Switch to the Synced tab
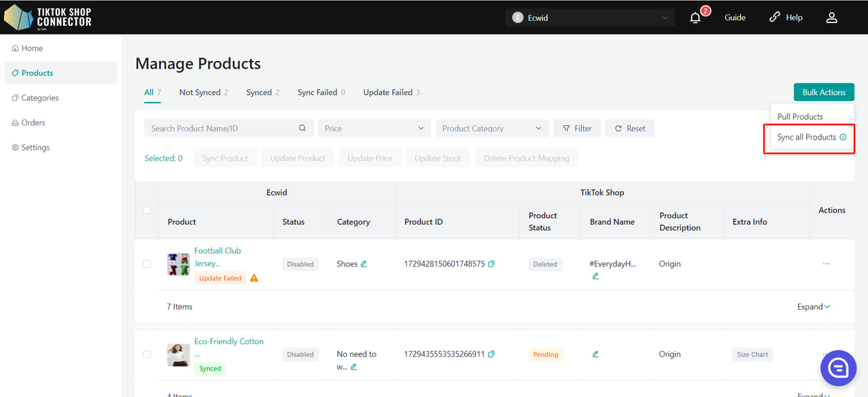This screenshot has width=868, height=397. (x=262, y=92)
